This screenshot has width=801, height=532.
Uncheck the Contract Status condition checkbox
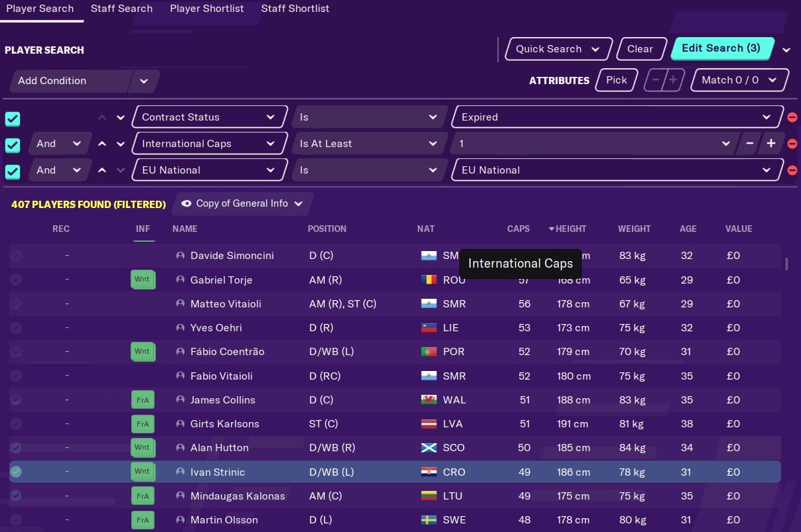13,119
